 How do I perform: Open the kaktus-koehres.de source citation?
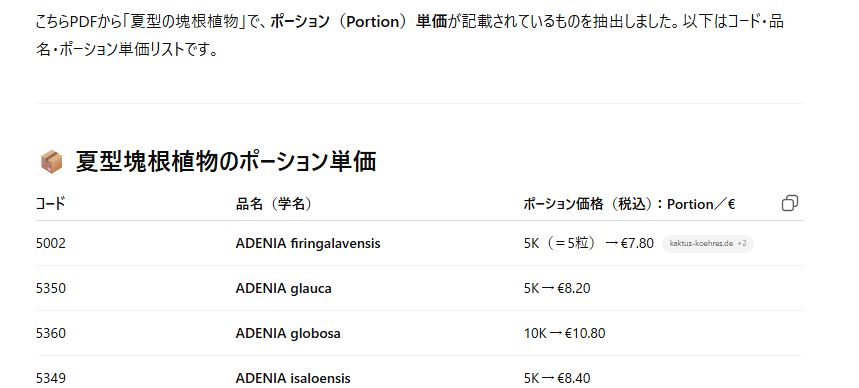click(708, 243)
